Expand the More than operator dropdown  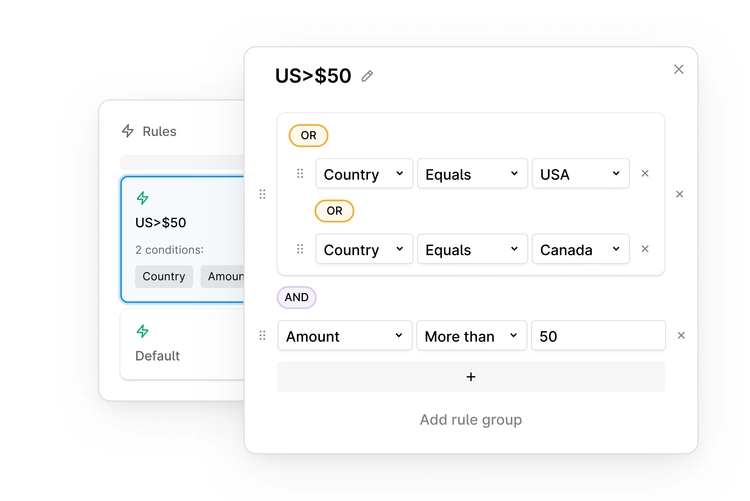(x=471, y=336)
